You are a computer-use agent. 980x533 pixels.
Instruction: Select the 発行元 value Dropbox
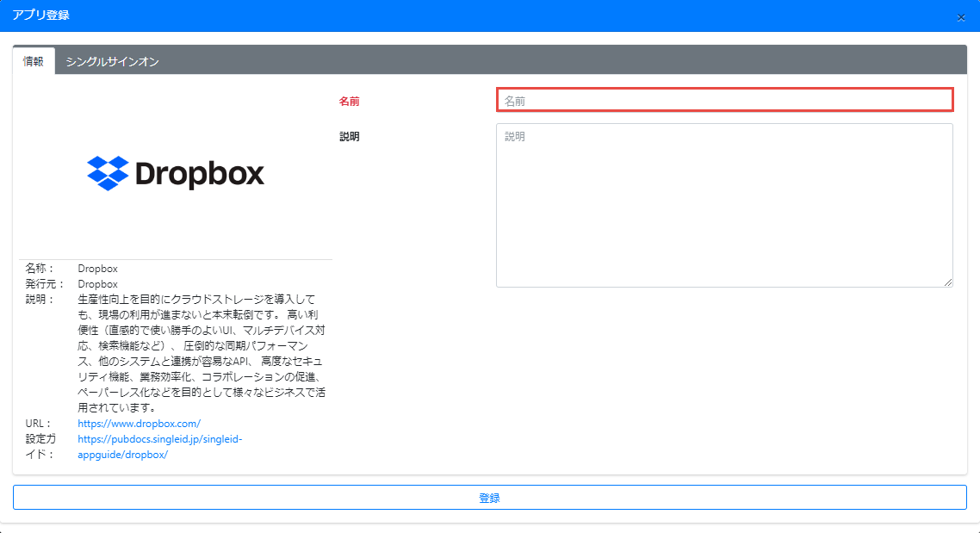coord(97,284)
